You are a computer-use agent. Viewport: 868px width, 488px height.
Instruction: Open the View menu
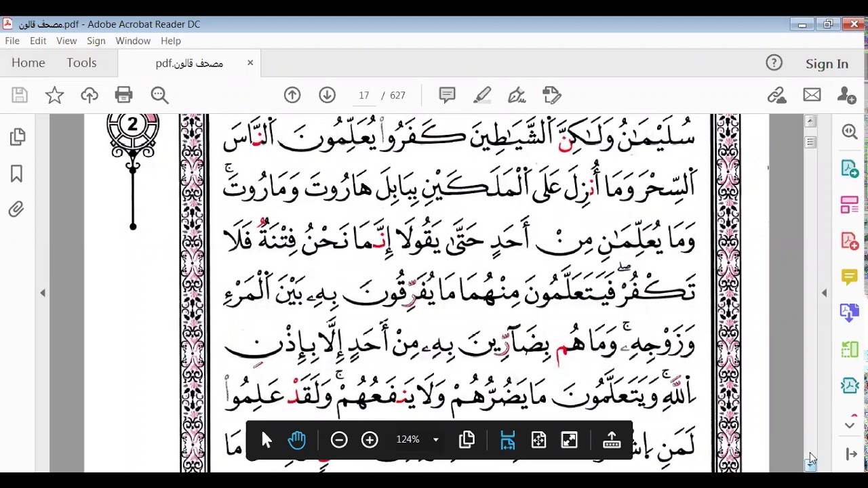(66, 41)
